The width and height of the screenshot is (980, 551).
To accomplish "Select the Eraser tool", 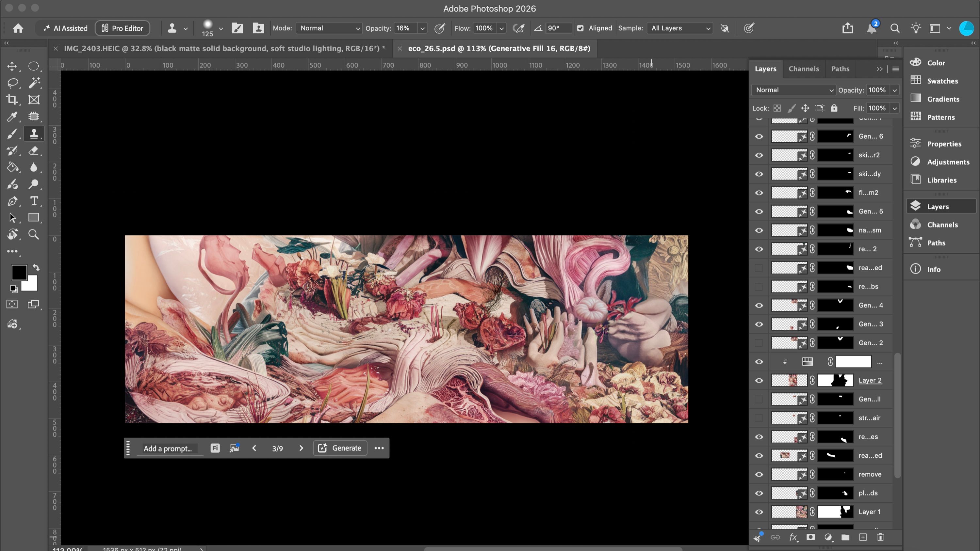I will pyautogui.click(x=34, y=150).
